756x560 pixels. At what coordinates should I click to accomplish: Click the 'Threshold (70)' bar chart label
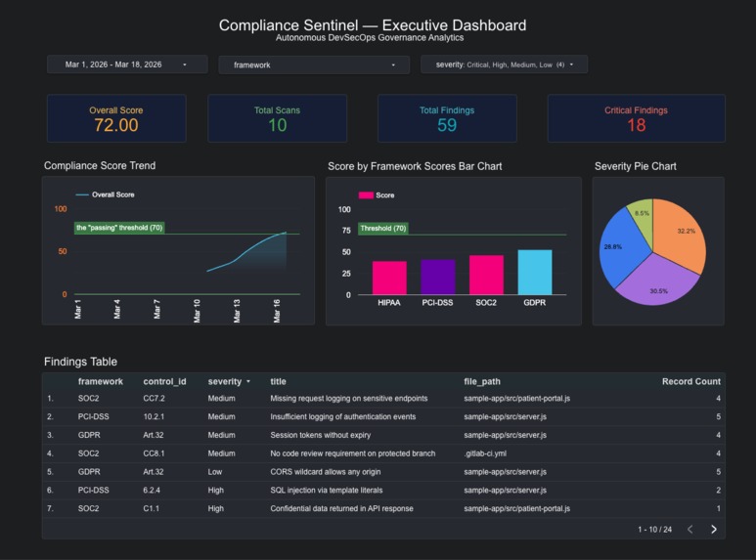383,229
